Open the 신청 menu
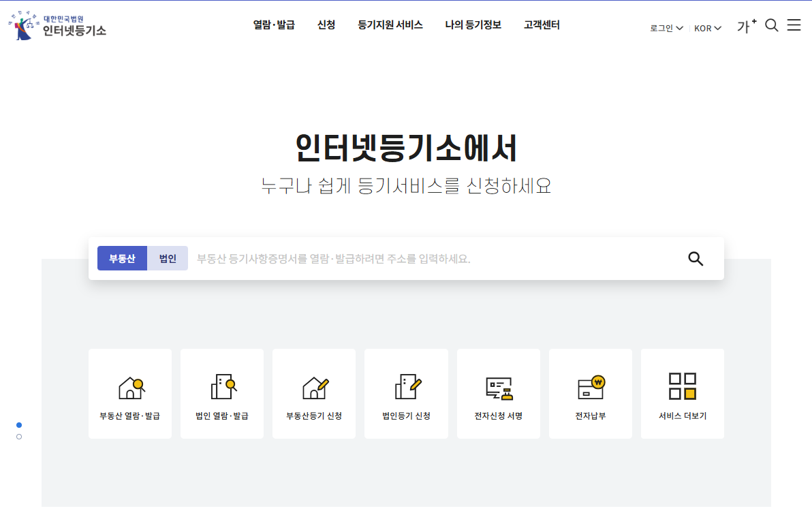 click(326, 25)
